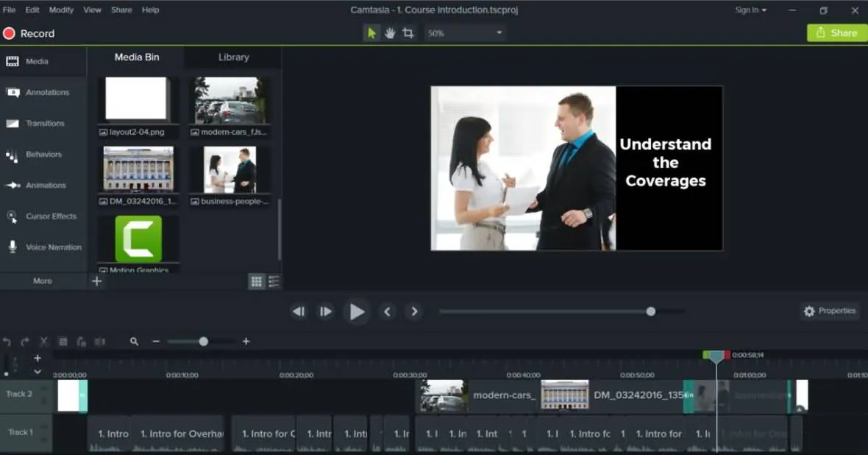
Task: Click the green Share button
Action: [836, 33]
